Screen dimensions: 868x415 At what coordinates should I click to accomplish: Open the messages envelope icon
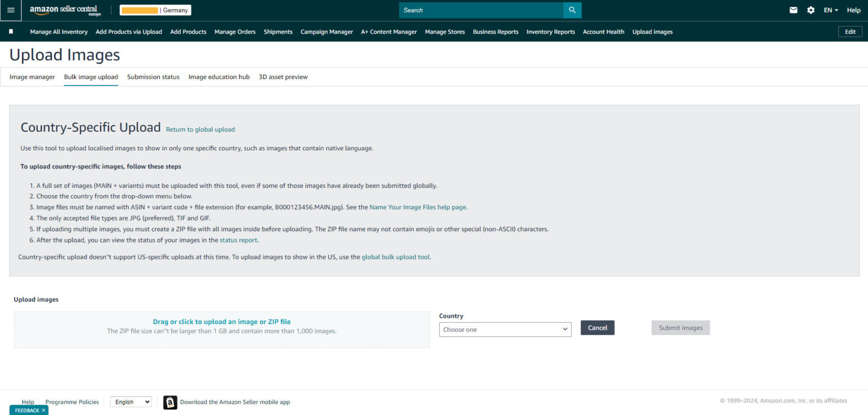pyautogui.click(x=793, y=10)
